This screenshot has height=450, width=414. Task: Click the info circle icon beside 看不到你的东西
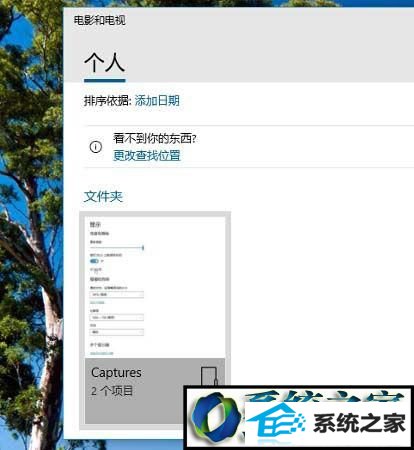point(96,147)
